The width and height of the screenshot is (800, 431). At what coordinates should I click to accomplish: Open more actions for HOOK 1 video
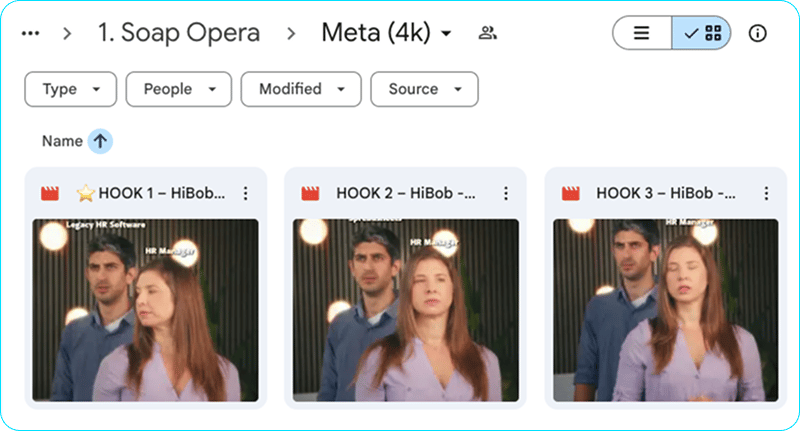coord(246,193)
